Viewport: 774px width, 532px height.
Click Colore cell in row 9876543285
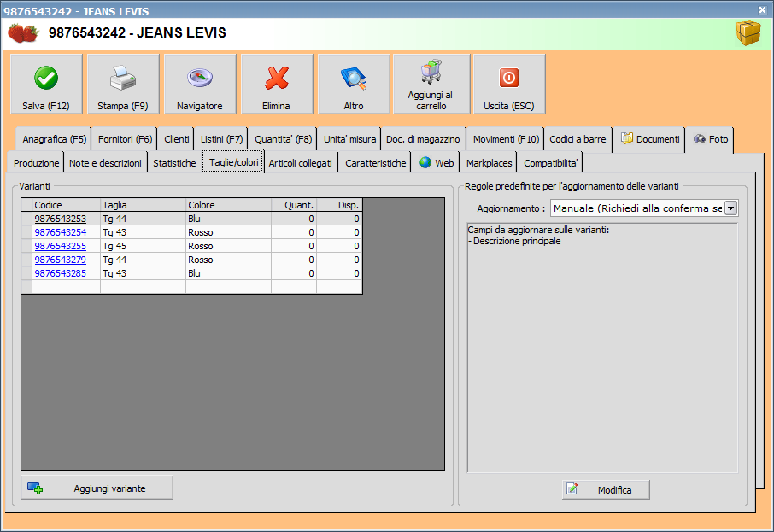[x=229, y=273]
